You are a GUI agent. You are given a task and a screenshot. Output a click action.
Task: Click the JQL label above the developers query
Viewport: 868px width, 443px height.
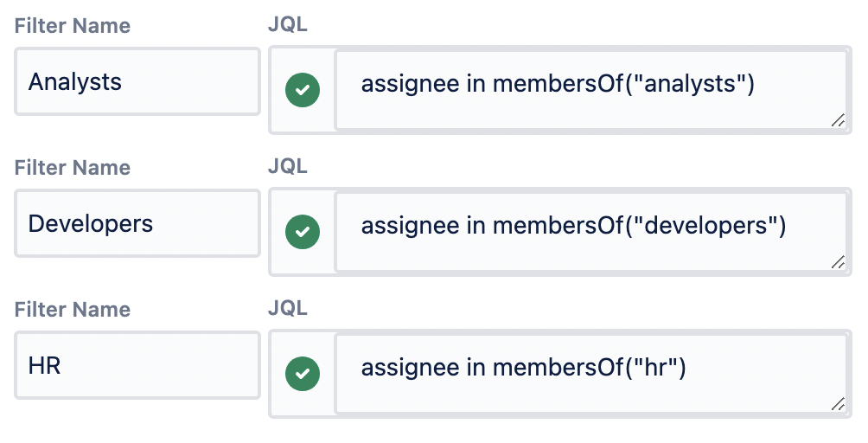click(x=288, y=167)
